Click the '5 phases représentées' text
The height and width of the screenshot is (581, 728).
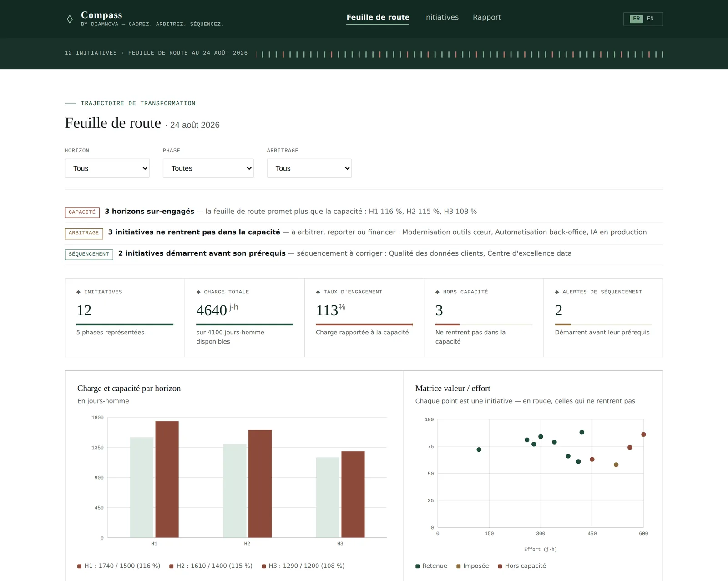point(110,333)
